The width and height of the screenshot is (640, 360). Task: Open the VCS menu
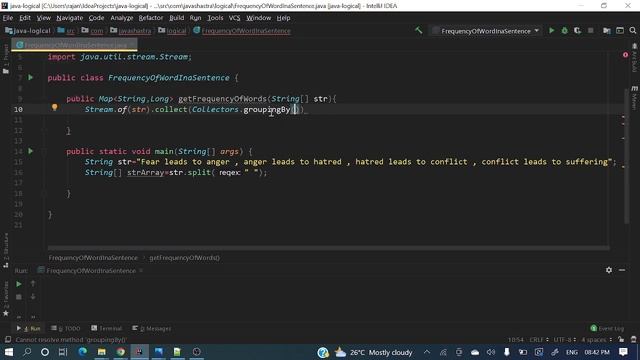234,18
